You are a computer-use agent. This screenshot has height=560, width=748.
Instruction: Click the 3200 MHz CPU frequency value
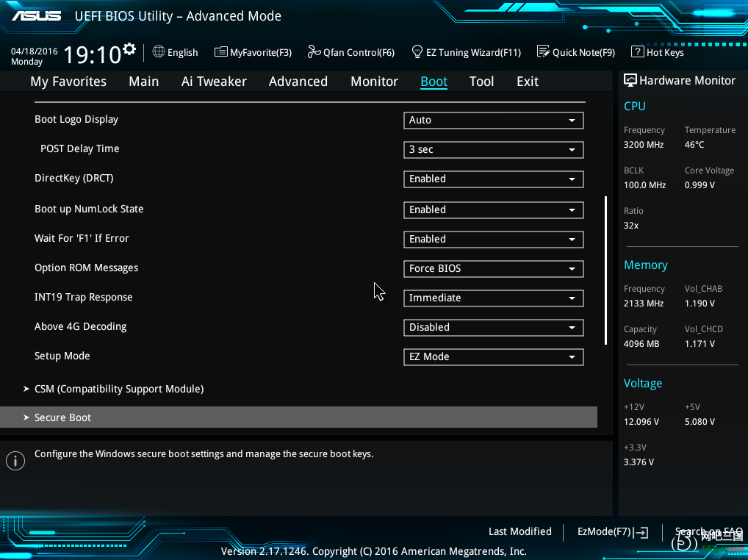click(644, 145)
